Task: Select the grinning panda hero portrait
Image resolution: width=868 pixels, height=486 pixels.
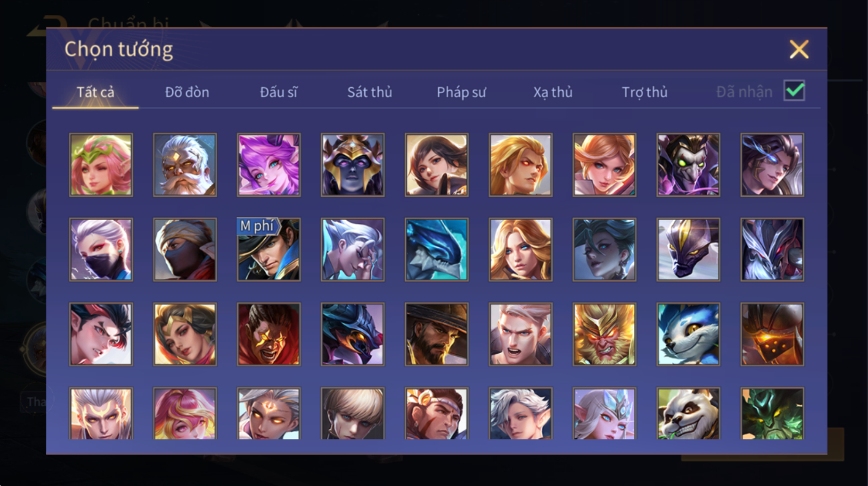Action: [688, 413]
